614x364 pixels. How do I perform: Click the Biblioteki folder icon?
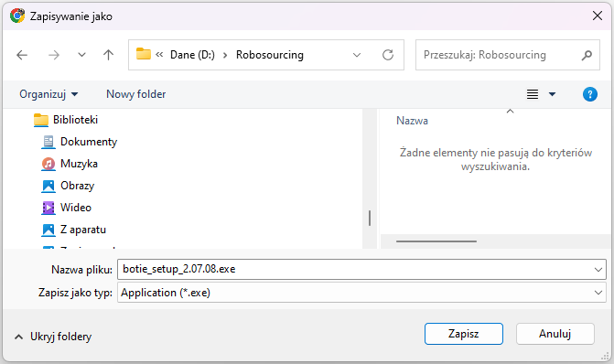click(41, 120)
